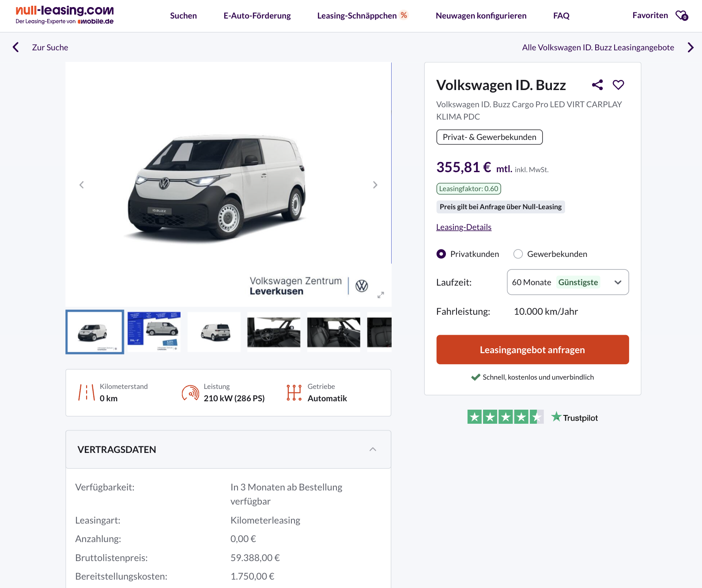The width and height of the screenshot is (702, 588).
Task: Expand the car image to fullscreen
Action: coord(381,295)
